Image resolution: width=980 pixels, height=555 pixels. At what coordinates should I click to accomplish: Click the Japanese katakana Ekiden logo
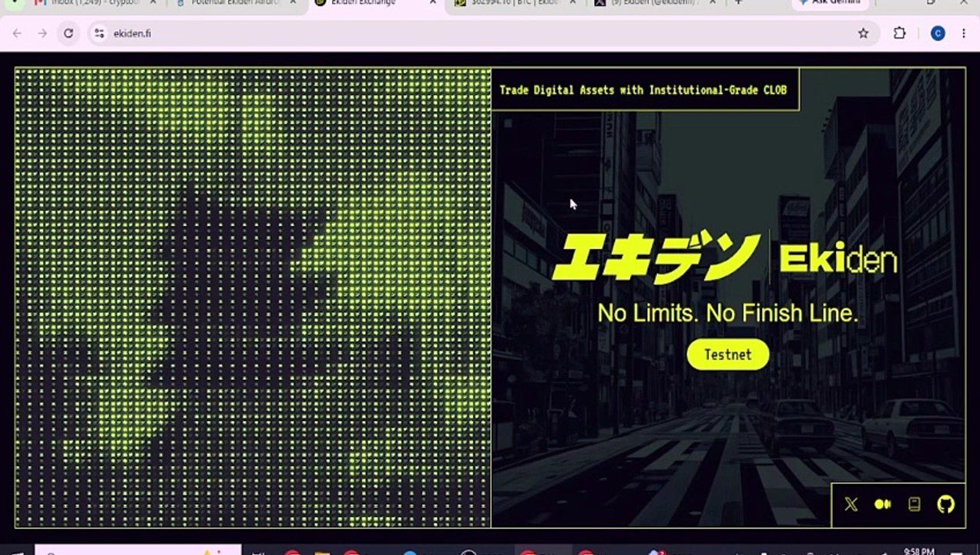[656, 258]
